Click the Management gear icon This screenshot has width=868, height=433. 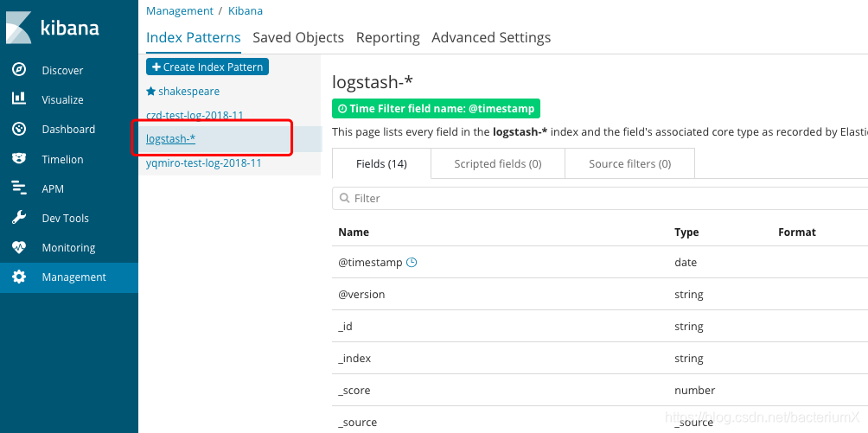click(x=19, y=277)
